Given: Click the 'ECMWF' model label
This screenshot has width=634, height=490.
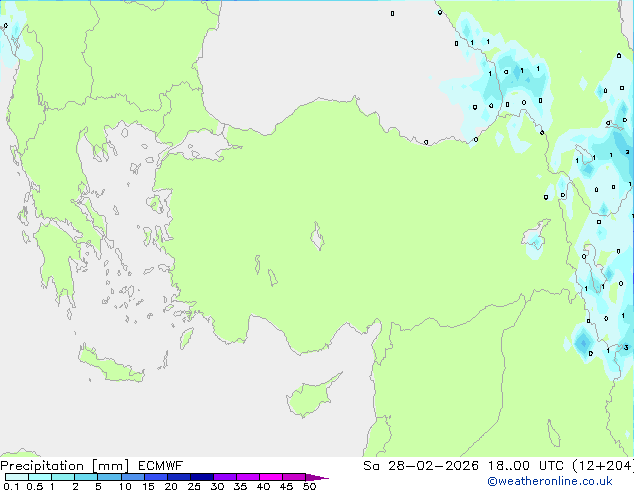Looking at the screenshot, I should pyautogui.click(x=161, y=466).
